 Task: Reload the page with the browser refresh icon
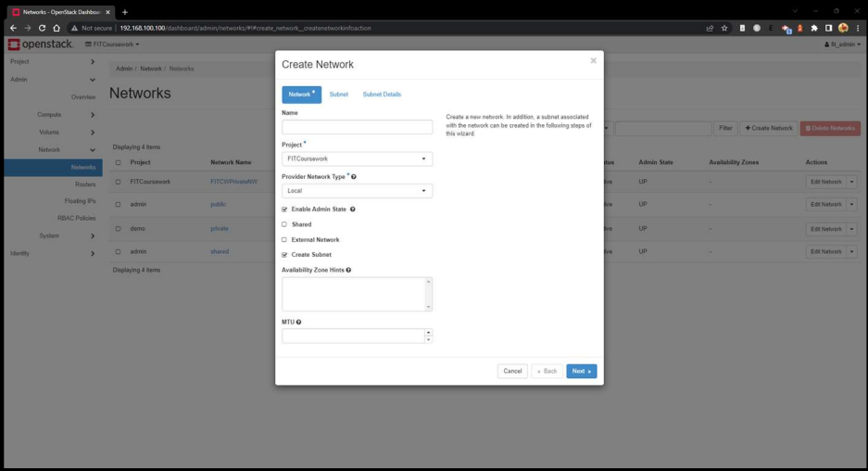pyautogui.click(x=42, y=28)
